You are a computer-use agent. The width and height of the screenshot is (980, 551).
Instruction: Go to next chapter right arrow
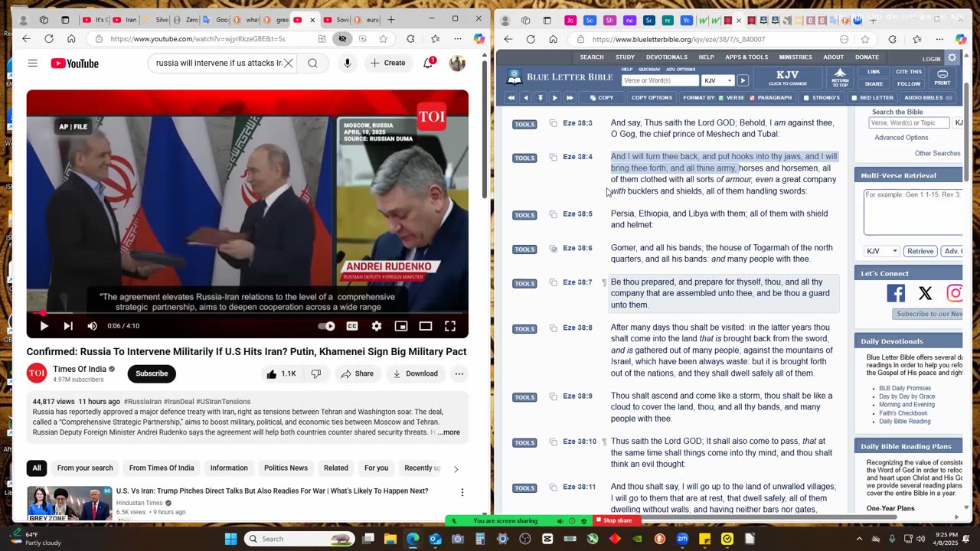click(555, 98)
